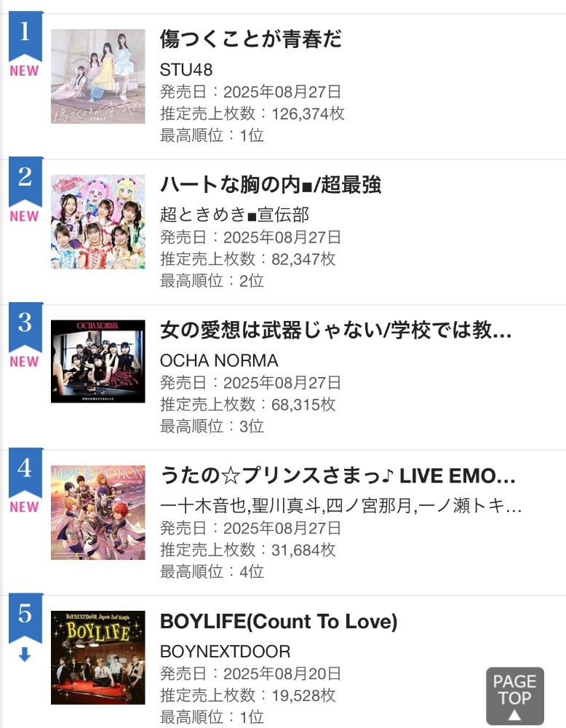Open the BOYLIFE cover thumbnail

coord(98,657)
